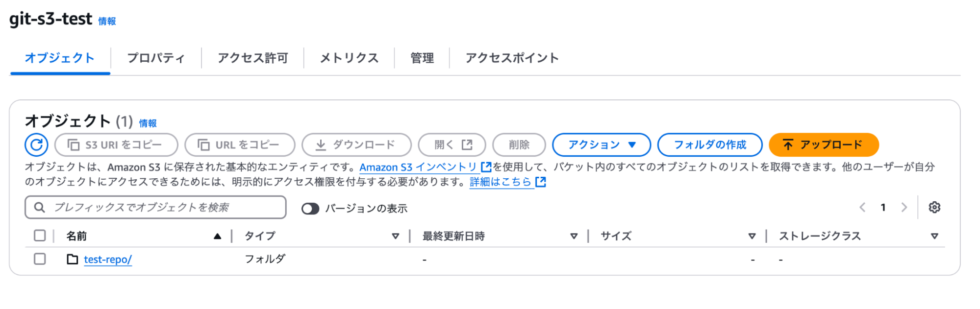Sort by タイプ column arrow

pos(395,236)
